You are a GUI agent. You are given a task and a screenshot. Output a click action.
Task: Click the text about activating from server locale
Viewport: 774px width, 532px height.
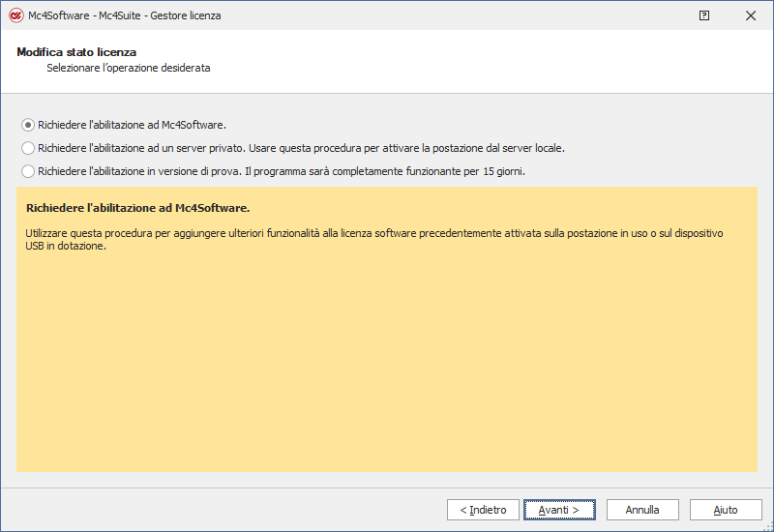(x=464, y=148)
